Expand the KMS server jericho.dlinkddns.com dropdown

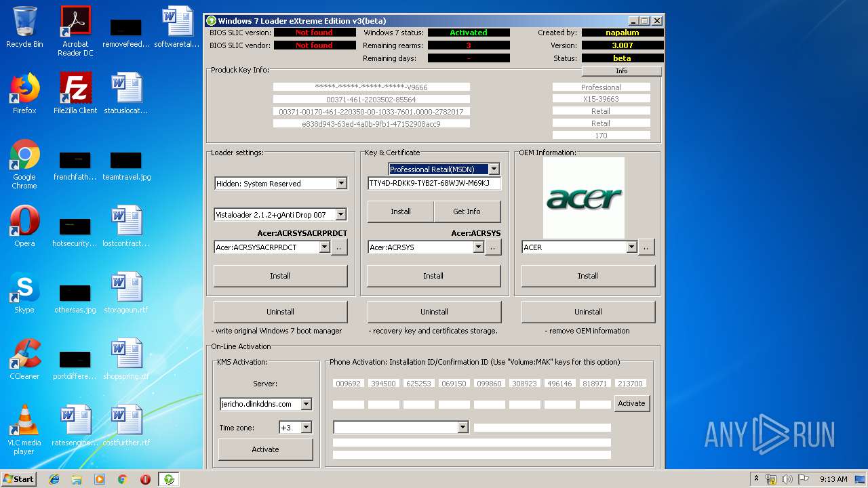point(306,404)
